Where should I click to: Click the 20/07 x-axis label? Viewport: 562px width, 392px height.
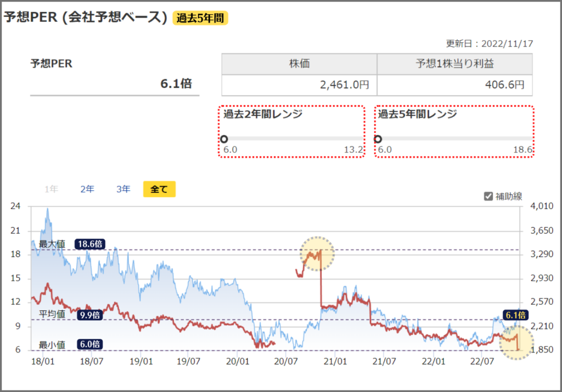(x=285, y=361)
